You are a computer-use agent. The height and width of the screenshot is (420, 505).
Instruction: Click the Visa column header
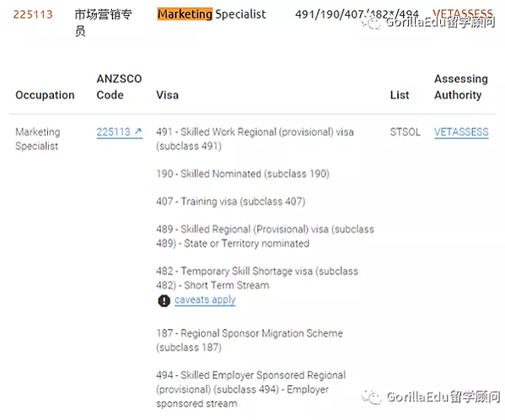(x=167, y=95)
